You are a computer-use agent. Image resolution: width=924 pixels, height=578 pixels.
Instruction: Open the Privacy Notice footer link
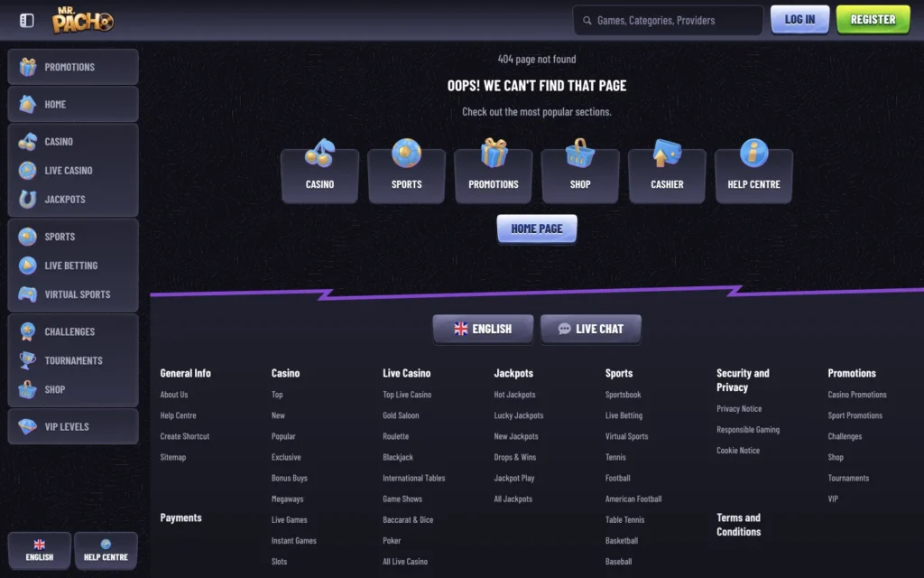(739, 409)
